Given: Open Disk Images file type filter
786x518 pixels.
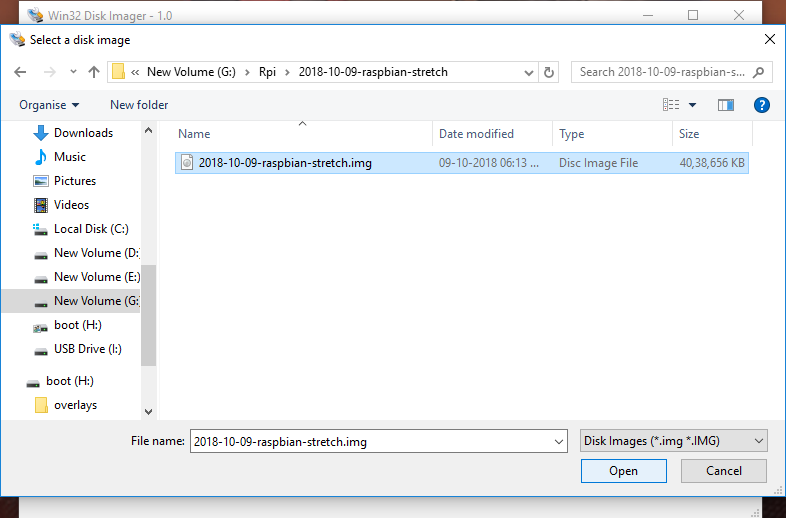Looking at the screenshot, I should tap(674, 441).
